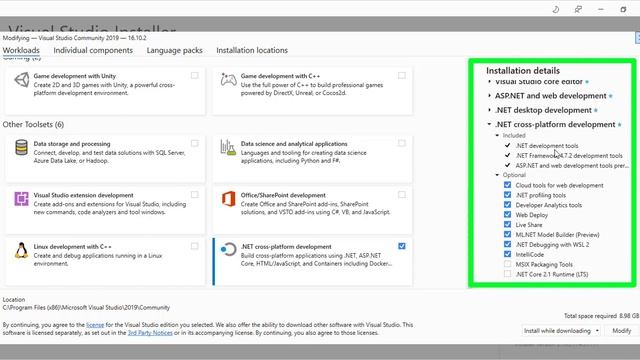This screenshot has width=640, height=360.
Task: Open the 3rd Party Notices link
Action: coord(150,333)
